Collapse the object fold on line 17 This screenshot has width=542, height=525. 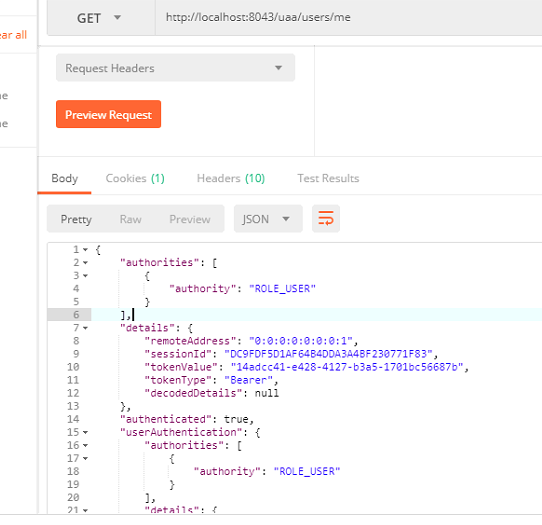pyautogui.click(x=85, y=459)
